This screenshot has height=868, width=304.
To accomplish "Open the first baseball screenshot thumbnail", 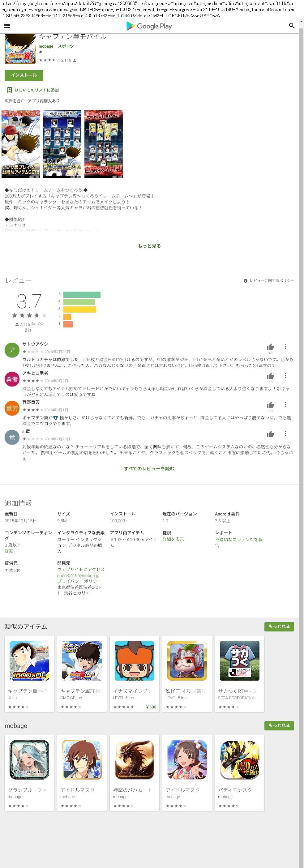I will click(x=20, y=144).
